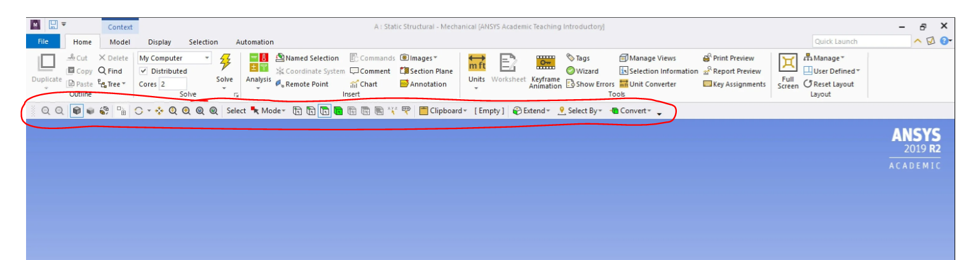Image resolution: width=980 pixels, height=260 pixels.
Task: Click the Find magnifier in Outline
Action: point(110,71)
